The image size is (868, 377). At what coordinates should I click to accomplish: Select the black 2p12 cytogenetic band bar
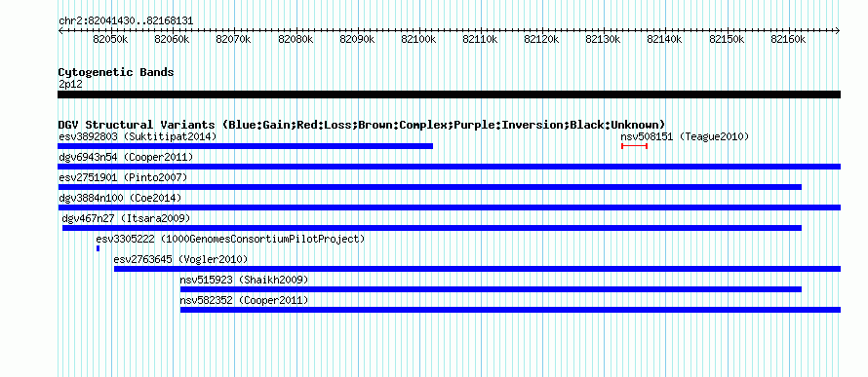click(x=449, y=94)
